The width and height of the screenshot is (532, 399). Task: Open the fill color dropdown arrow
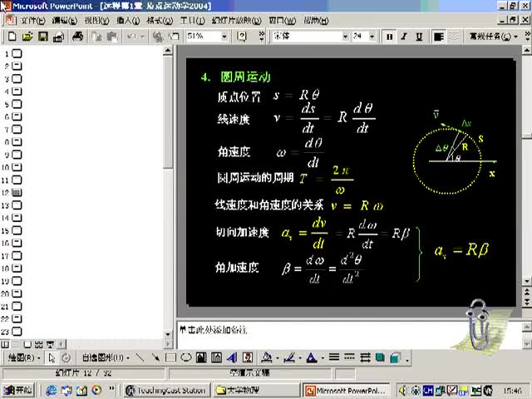(x=278, y=358)
